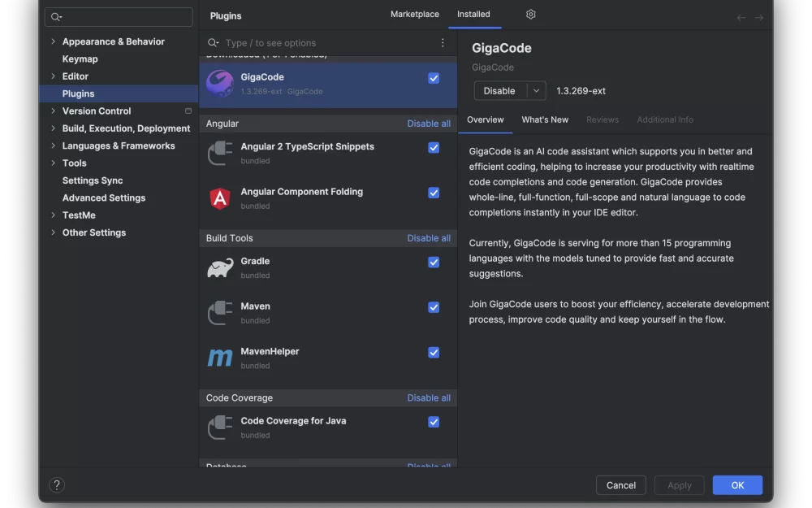Toggle the MavenHelper plugin checkbox
The width and height of the screenshot is (812, 508).
[x=434, y=353]
